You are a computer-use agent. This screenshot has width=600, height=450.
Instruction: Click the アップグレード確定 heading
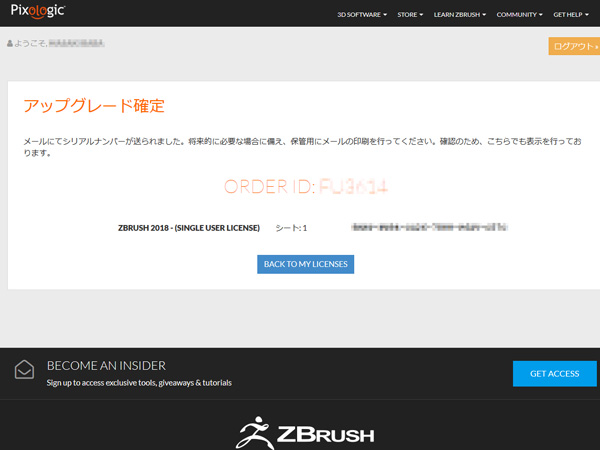click(94, 106)
